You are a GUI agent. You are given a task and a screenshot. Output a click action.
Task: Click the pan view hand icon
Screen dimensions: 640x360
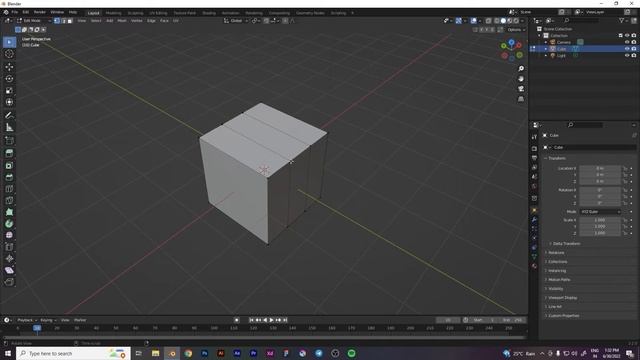(521, 79)
